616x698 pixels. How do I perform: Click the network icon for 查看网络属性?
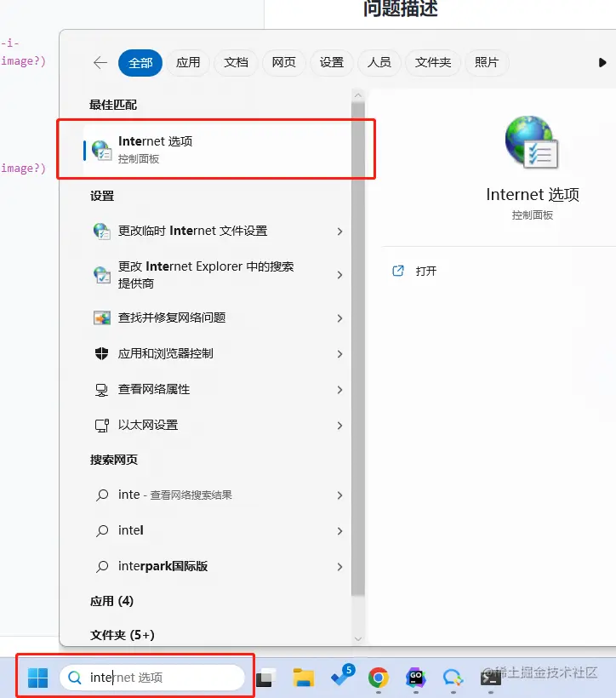point(102,390)
